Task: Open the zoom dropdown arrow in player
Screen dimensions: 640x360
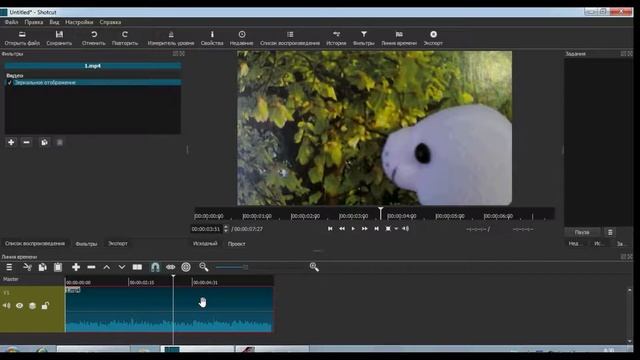Action: coord(396,229)
